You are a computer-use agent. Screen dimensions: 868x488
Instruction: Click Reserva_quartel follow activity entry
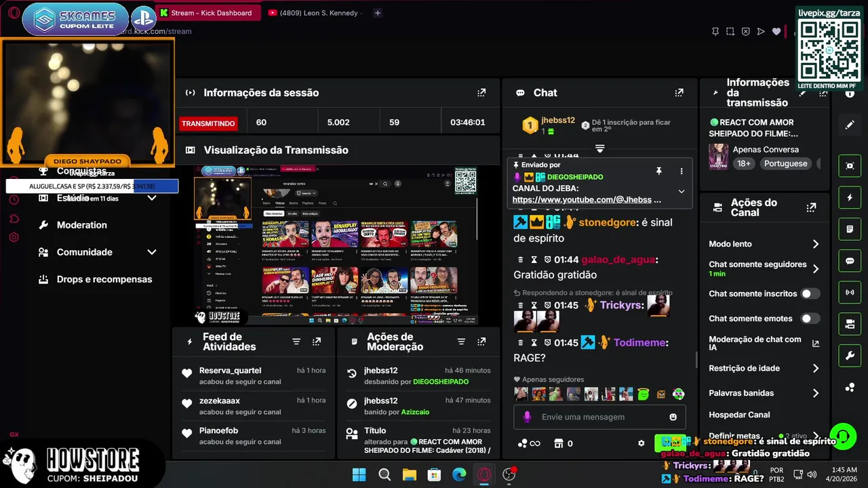click(253, 376)
